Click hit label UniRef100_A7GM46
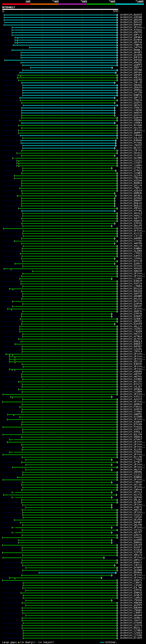Image resolution: width=146 pixels, height=644 pixels. point(131,623)
